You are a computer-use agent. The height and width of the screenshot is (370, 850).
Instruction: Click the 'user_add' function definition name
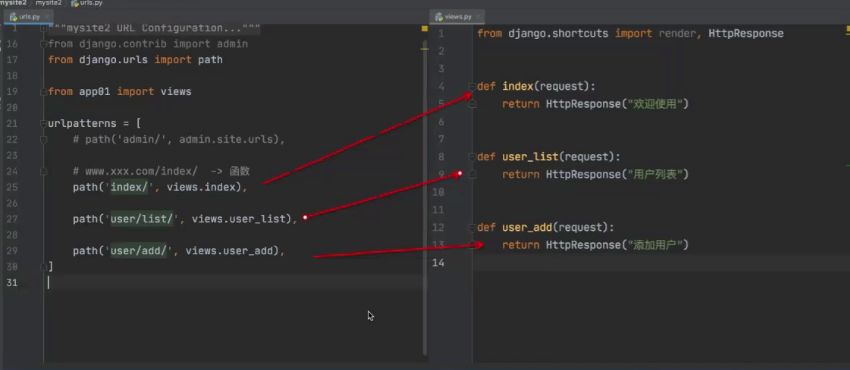(x=527, y=228)
